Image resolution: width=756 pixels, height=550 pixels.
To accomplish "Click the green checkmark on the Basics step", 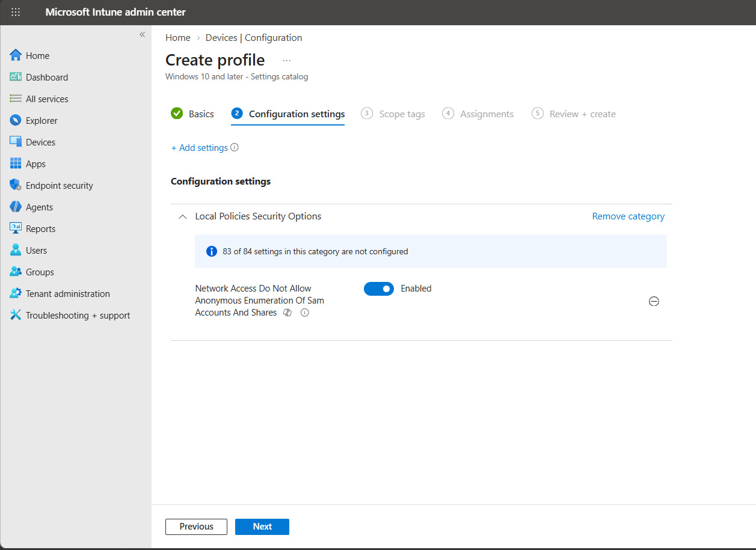I will coord(177,114).
